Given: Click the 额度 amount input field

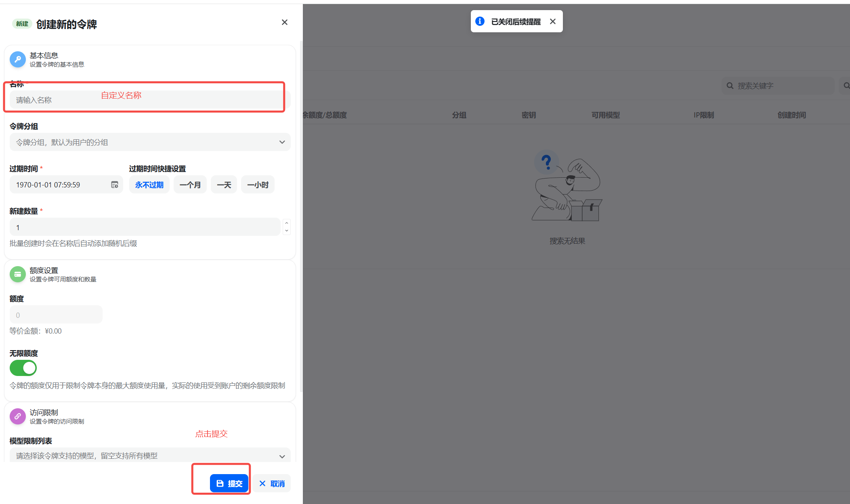Looking at the screenshot, I should 56,315.
